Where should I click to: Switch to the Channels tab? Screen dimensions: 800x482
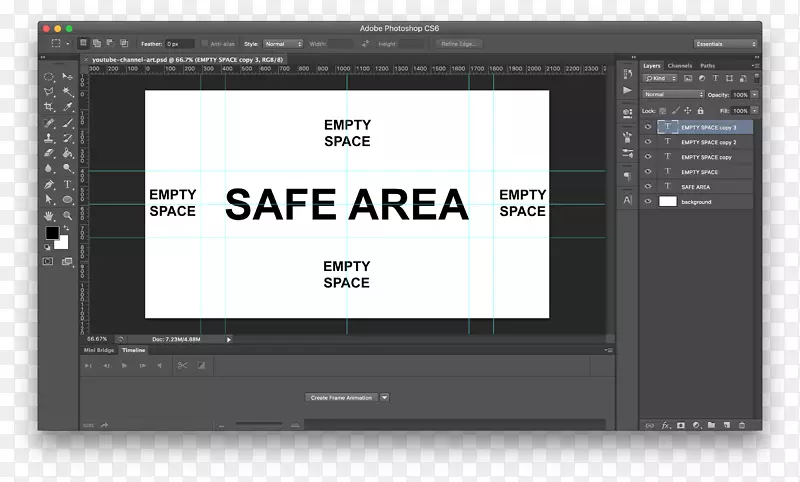tap(680, 66)
